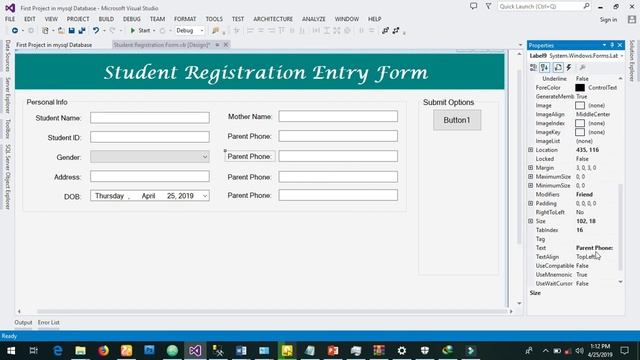Open PowerPoint from the taskbar
This screenshot has height=360, width=640.
(x=333, y=351)
